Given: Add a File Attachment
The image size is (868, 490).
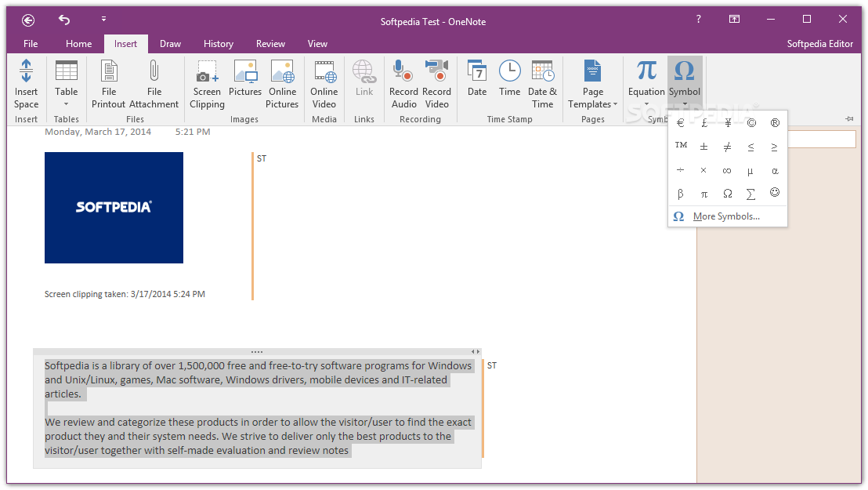Looking at the screenshot, I should point(154,84).
